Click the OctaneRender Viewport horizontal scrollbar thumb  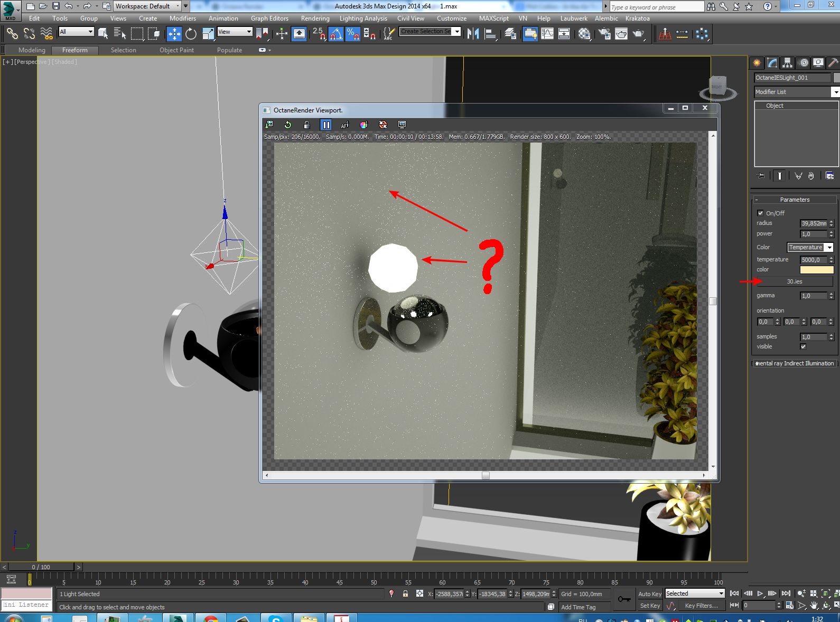[486, 475]
